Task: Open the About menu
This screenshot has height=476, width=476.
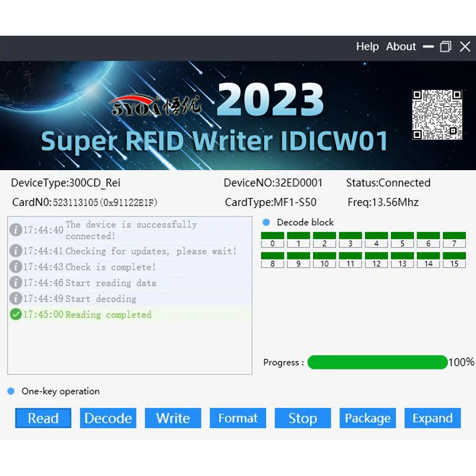Action: tap(401, 46)
